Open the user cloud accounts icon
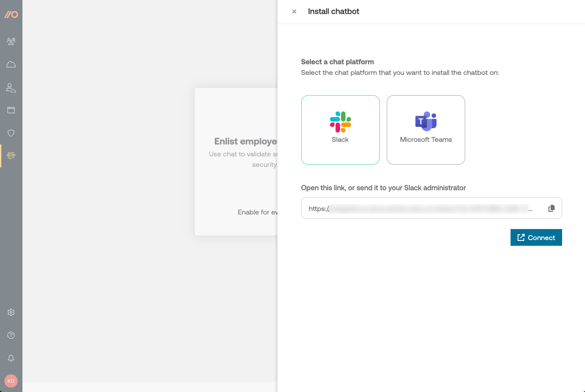585x392 pixels. pos(11,87)
